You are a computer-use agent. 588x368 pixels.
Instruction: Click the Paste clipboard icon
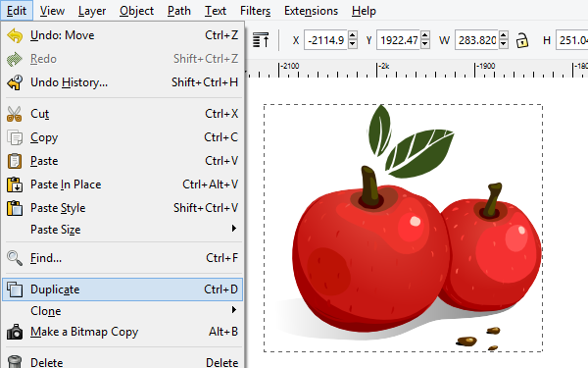[x=15, y=161]
